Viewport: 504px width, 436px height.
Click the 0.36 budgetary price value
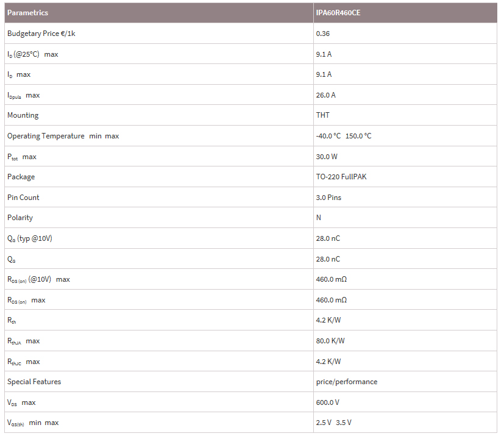click(x=322, y=34)
